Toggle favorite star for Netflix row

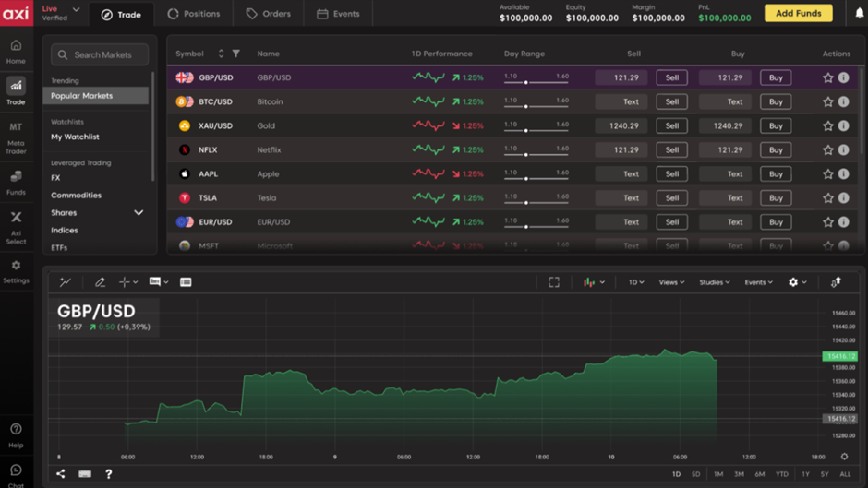827,150
